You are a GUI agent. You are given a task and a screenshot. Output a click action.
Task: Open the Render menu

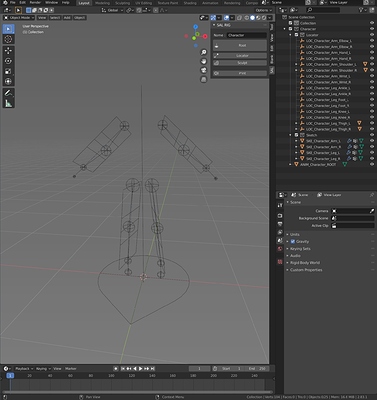tap(35, 3)
